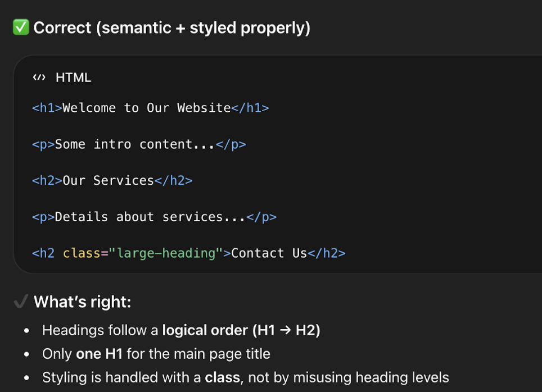Click the gray checkmark beside What's right
Image resolution: width=542 pixels, height=392 pixels.
point(21,302)
